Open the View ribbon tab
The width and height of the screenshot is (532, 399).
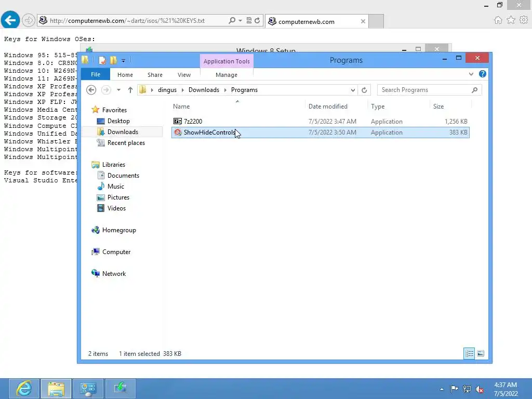(184, 75)
